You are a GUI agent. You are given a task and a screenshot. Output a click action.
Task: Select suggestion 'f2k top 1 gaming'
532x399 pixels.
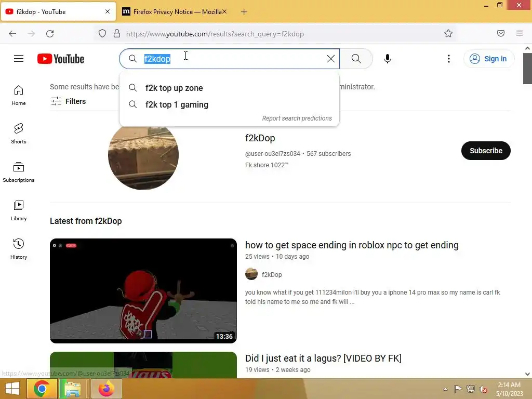click(x=229, y=104)
